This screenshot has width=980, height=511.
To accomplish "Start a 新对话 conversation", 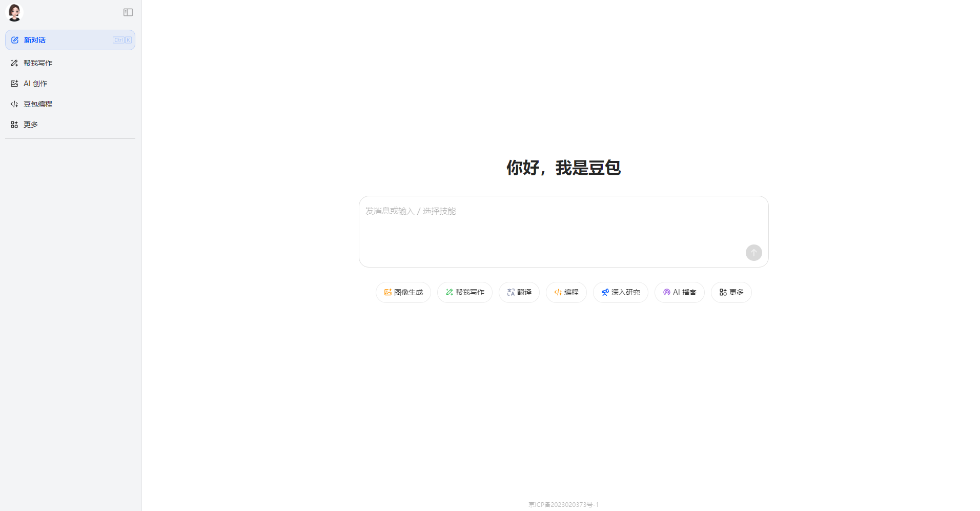I will tap(34, 39).
